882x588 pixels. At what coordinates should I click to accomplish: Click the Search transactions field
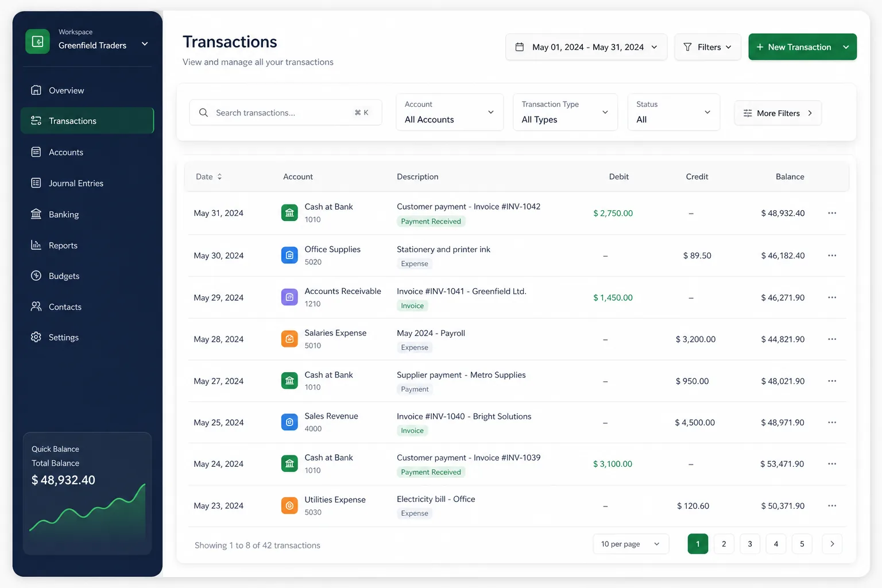[285, 113]
